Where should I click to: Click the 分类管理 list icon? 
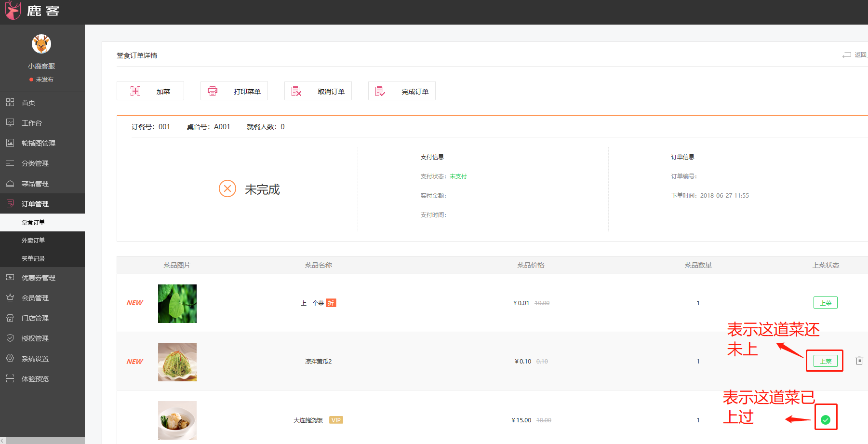click(x=10, y=163)
